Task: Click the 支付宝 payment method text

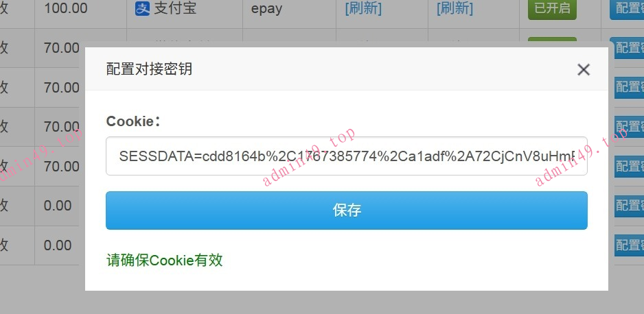Action: [175, 8]
